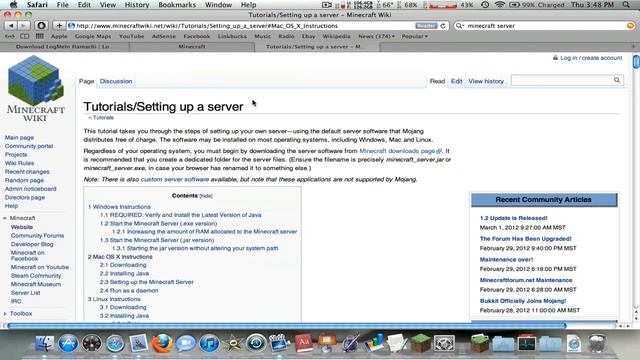Open contents entry 2.2 Installing Java

tap(124, 273)
